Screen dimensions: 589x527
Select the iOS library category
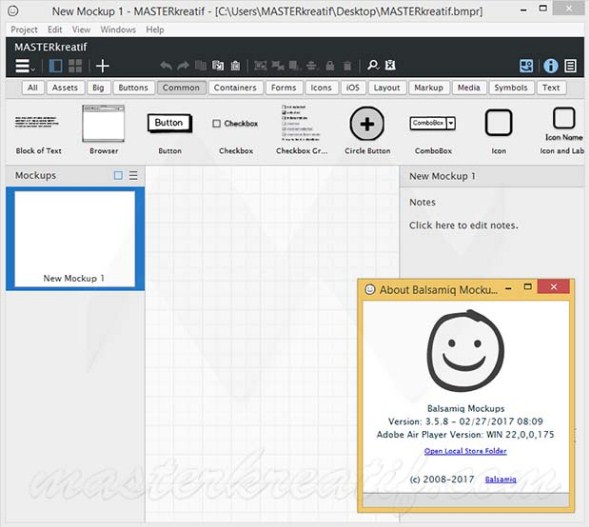353,88
